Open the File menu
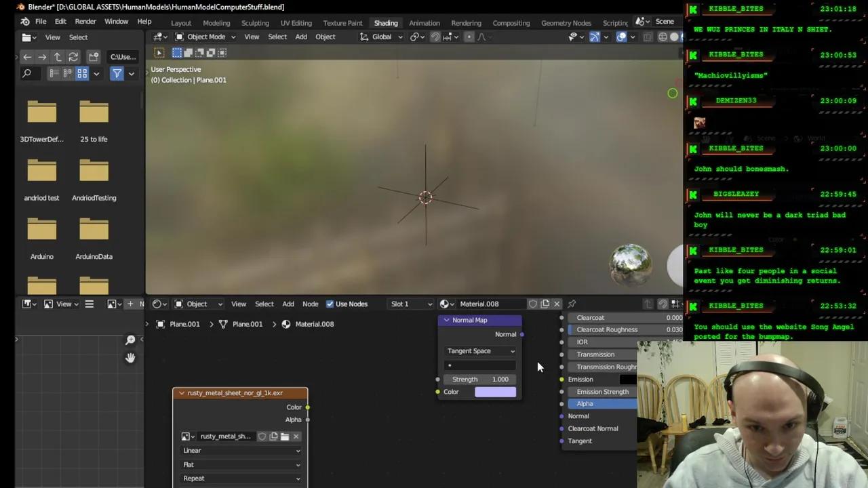 41,22
